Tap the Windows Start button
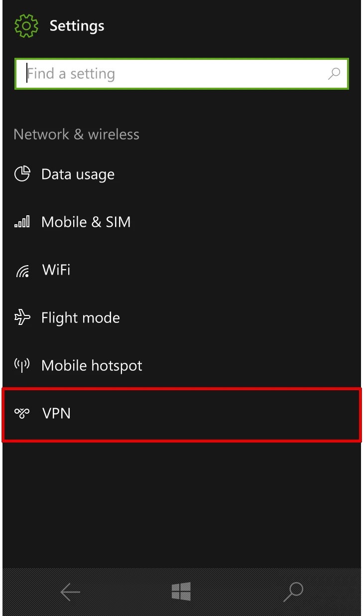This screenshot has height=616, width=364. pyautogui.click(x=182, y=592)
